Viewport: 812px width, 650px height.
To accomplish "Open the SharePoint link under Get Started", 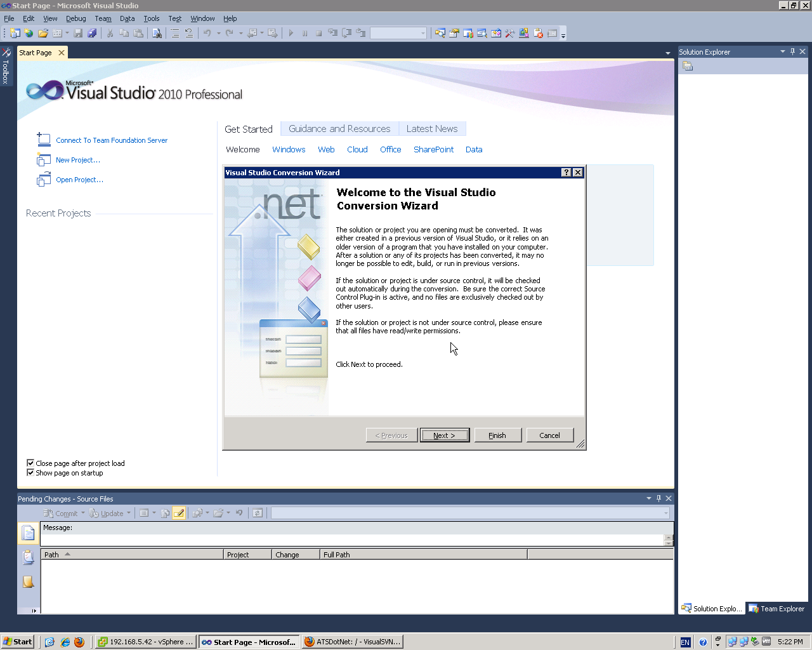I will (433, 150).
